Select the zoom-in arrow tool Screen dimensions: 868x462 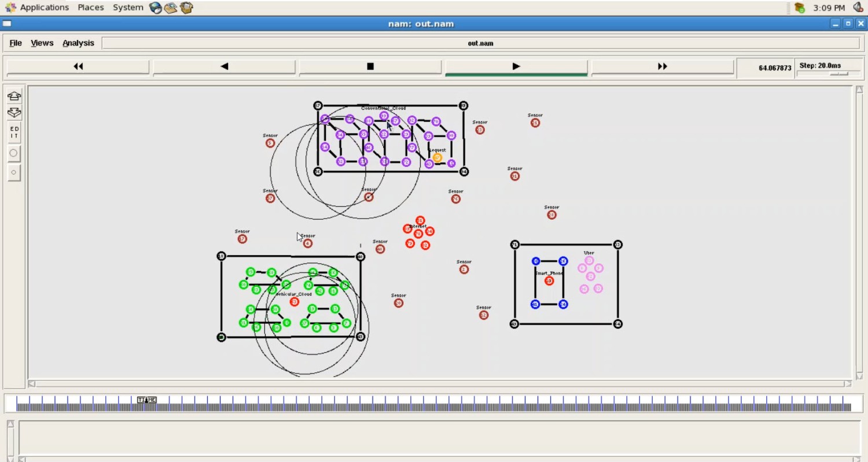pos(13,96)
